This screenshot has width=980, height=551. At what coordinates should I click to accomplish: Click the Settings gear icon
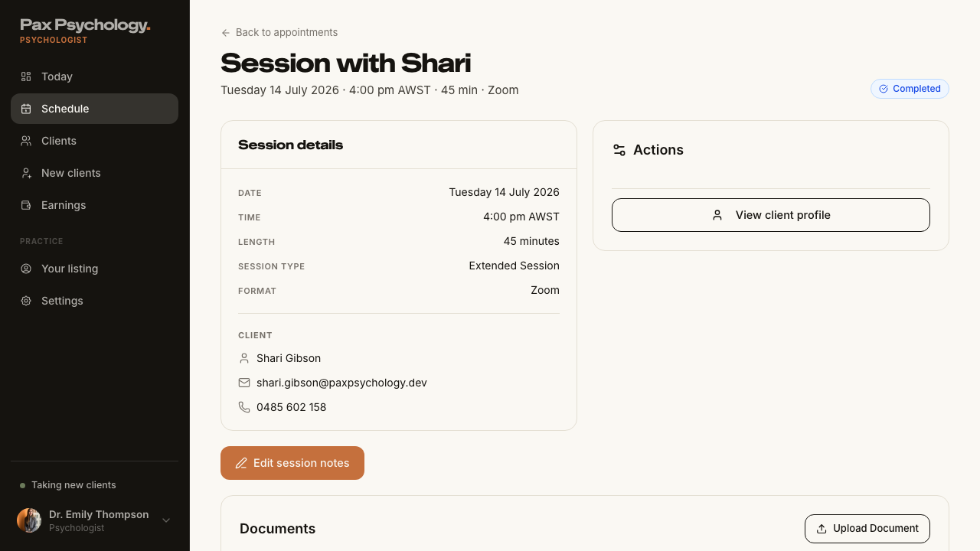tap(26, 301)
